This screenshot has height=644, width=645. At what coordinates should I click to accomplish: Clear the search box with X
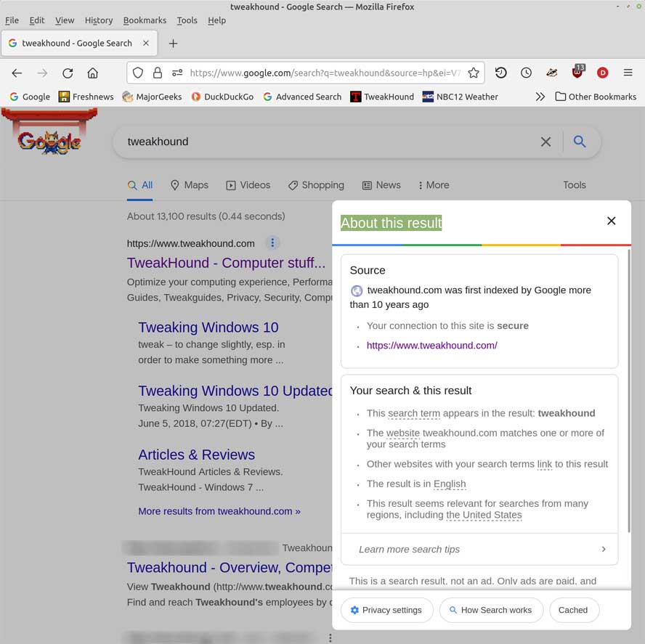[545, 142]
